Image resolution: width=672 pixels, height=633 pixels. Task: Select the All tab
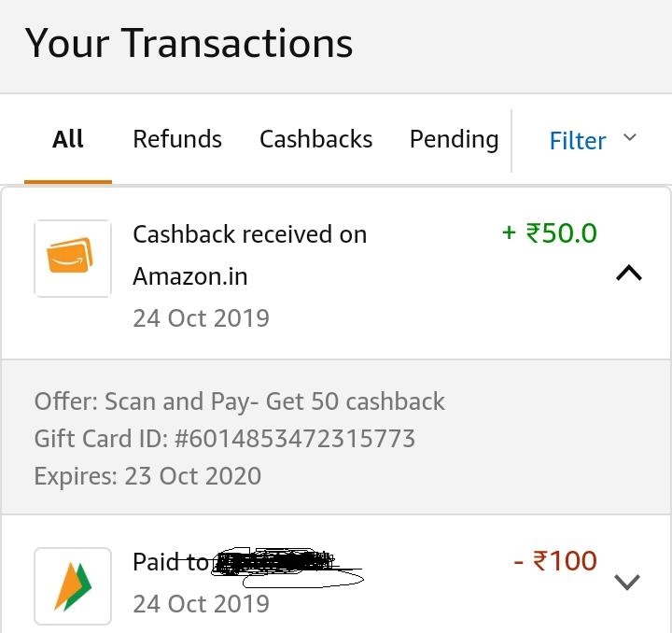68,139
